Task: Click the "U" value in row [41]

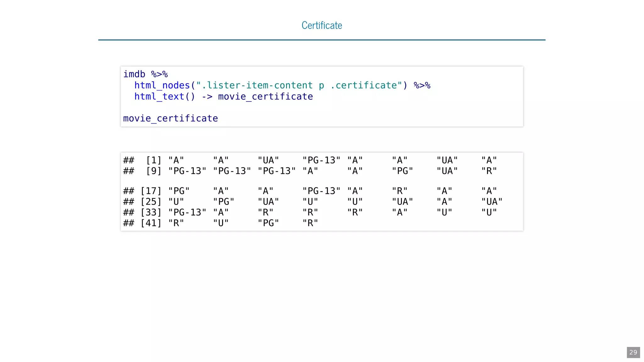Action: pos(221,223)
